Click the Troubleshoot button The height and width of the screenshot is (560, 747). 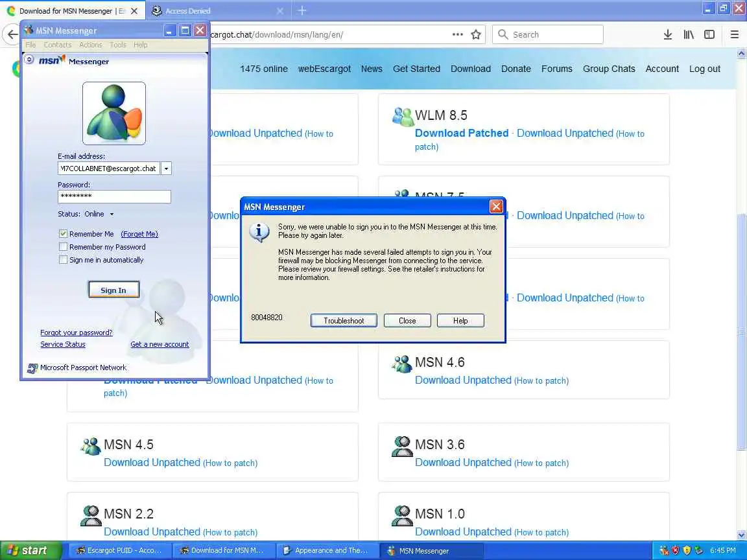click(344, 320)
